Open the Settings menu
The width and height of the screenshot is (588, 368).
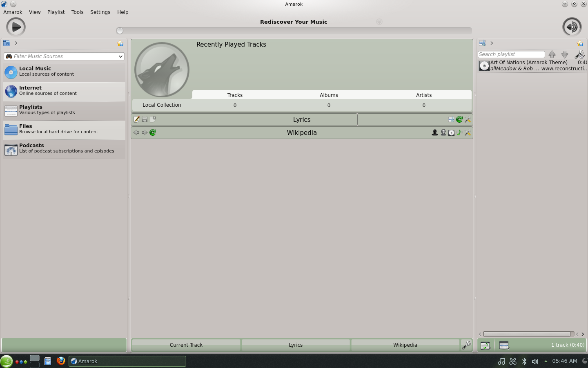tap(100, 12)
